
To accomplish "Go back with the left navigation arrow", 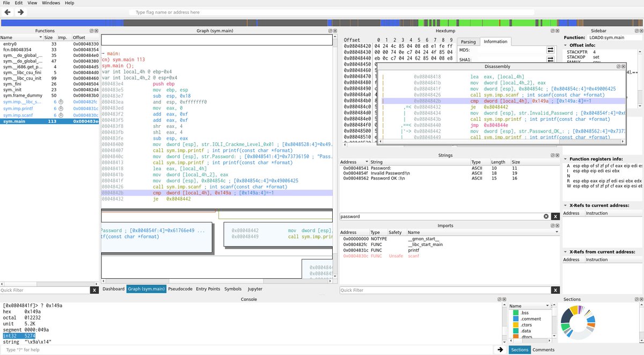I will pyautogui.click(x=7, y=12).
